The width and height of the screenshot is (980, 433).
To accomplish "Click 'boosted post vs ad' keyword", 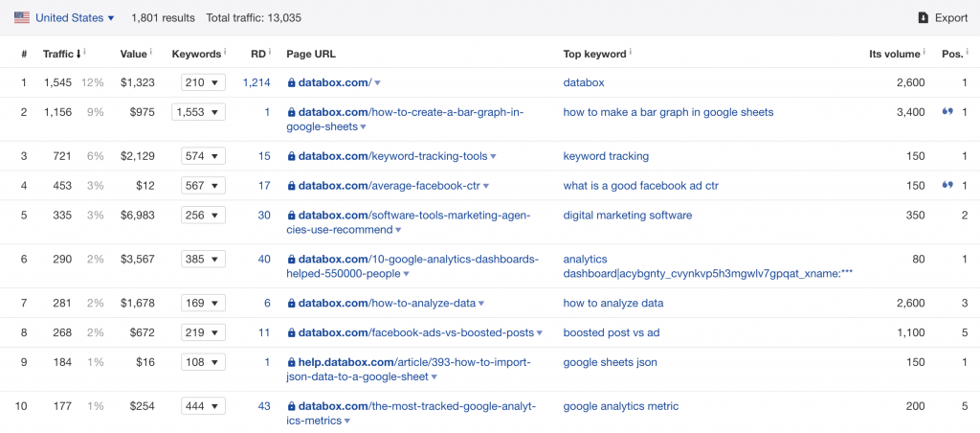I will (612, 332).
